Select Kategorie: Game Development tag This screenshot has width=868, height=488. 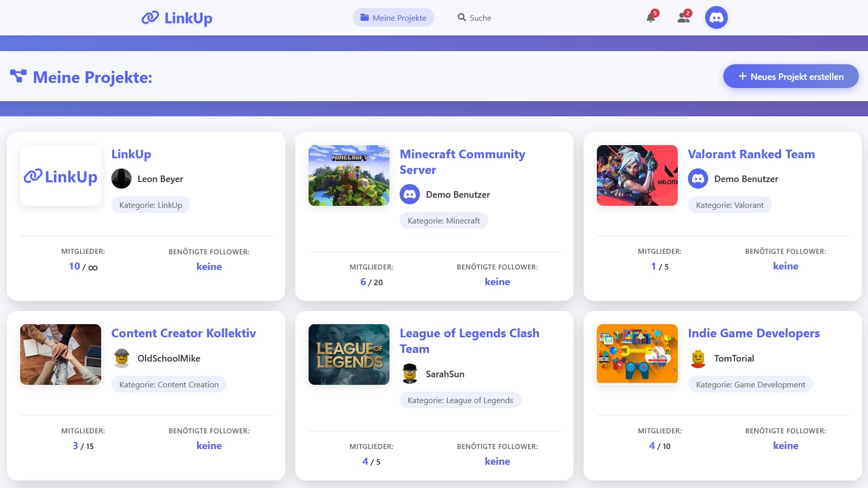(x=751, y=384)
